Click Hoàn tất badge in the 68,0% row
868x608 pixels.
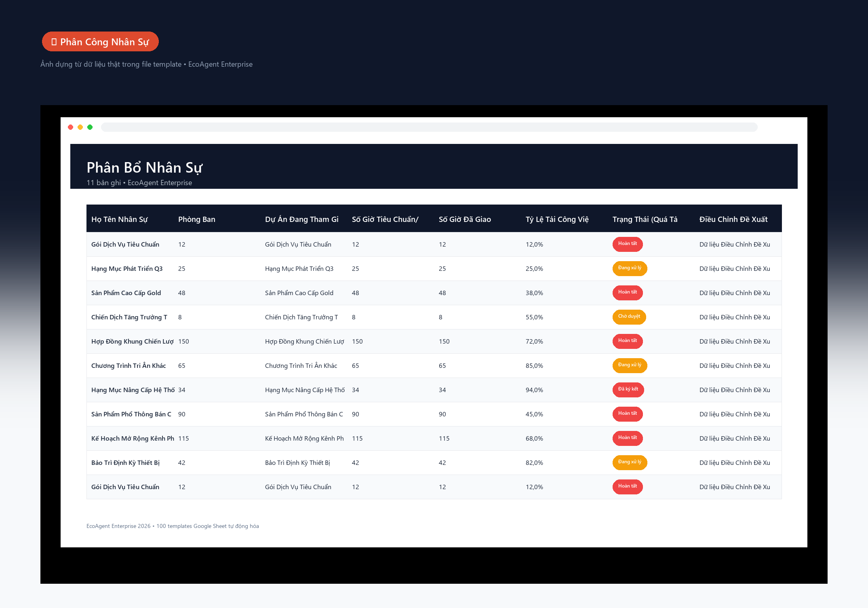tap(628, 438)
